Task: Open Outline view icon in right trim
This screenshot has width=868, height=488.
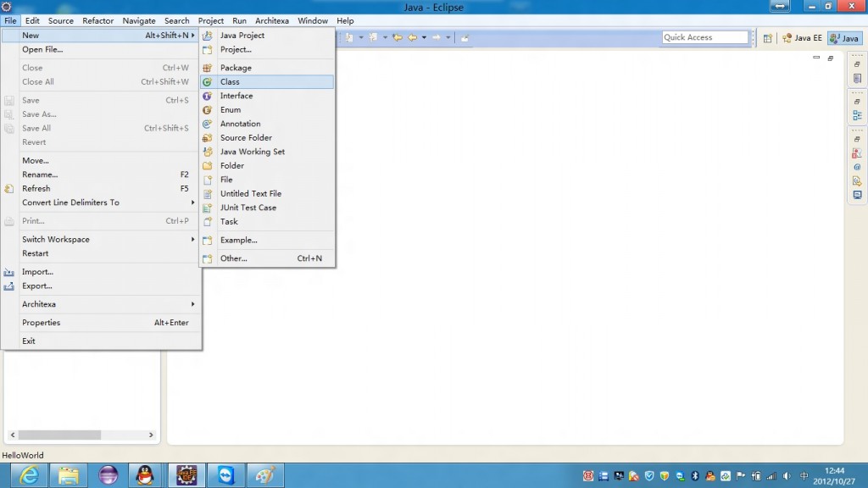Action: [x=857, y=116]
